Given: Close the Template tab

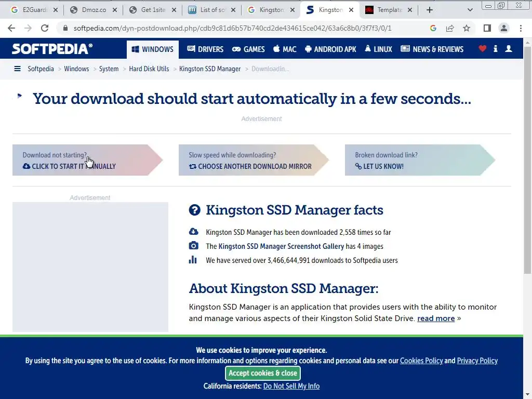Looking at the screenshot, I should coord(410,10).
